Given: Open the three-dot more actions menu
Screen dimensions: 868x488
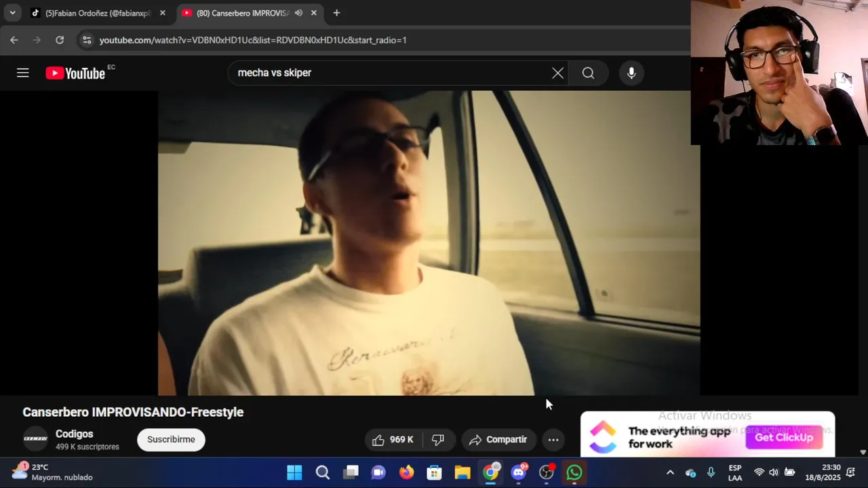Looking at the screenshot, I should click(553, 440).
